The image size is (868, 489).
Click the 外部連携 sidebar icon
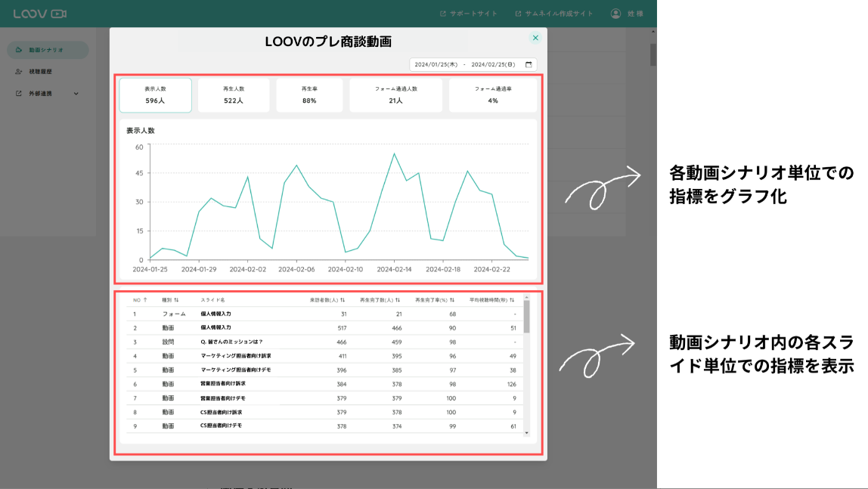coord(19,94)
